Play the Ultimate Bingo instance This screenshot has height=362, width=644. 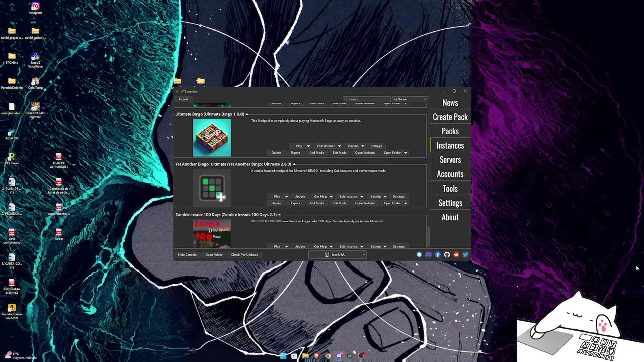click(299, 146)
